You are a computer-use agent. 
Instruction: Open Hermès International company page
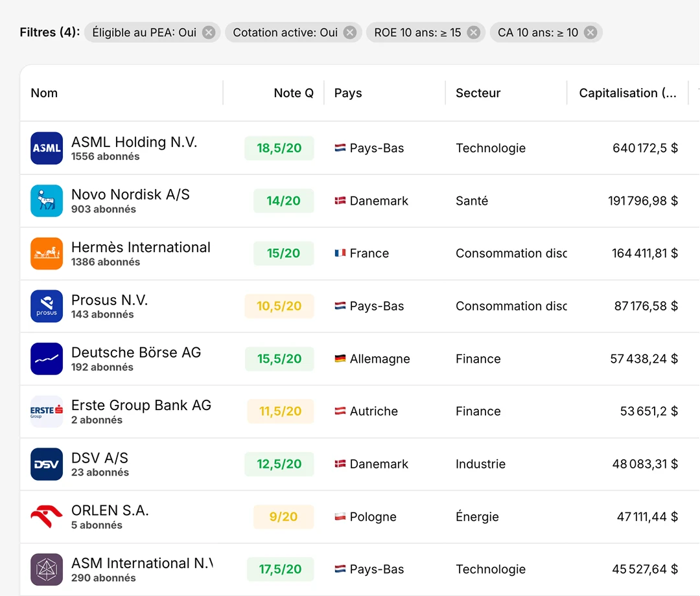141,247
